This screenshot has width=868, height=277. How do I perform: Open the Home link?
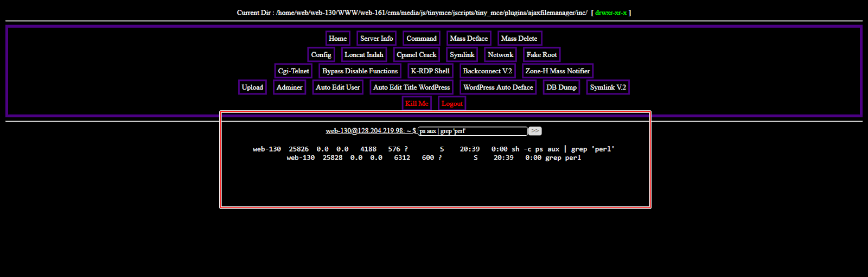pos(337,39)
